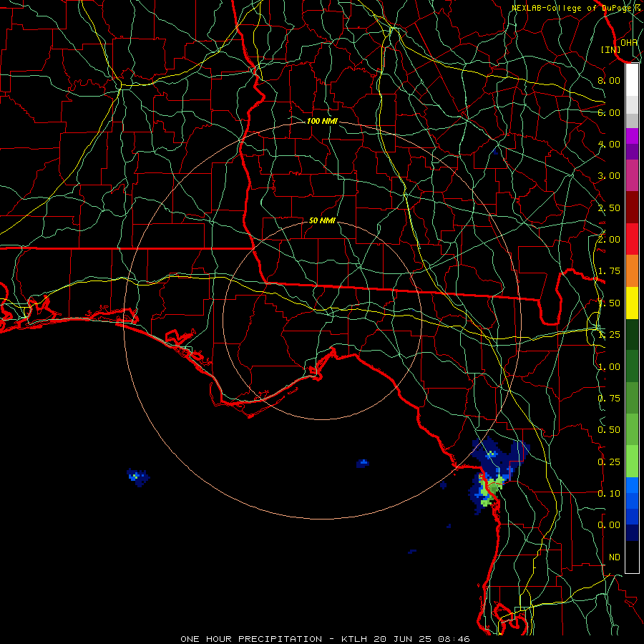
Task: Click the "4.00" legend value
Action: pyautogui.click(x=609, y=144)
